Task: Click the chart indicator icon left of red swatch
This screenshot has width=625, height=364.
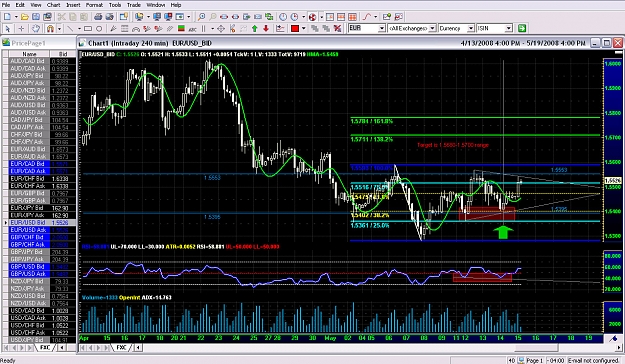Action: (280, 29)
